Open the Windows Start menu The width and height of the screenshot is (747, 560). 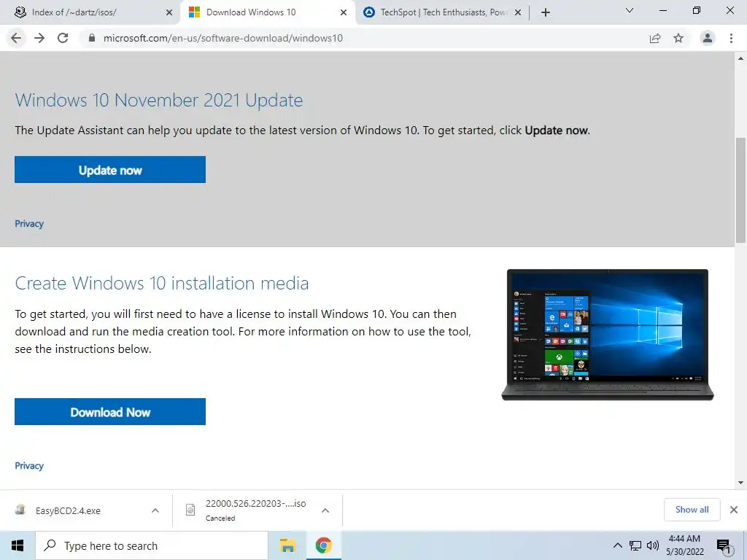[x=18, y=545]
